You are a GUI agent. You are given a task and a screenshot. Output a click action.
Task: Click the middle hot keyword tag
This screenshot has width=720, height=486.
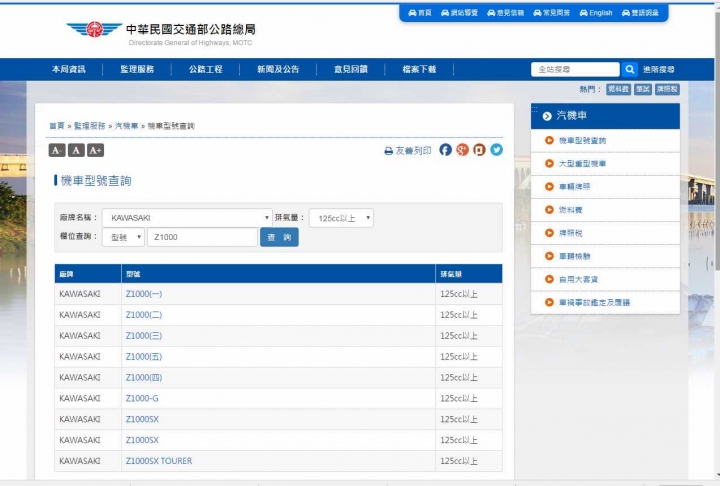[x=642, y=89]
